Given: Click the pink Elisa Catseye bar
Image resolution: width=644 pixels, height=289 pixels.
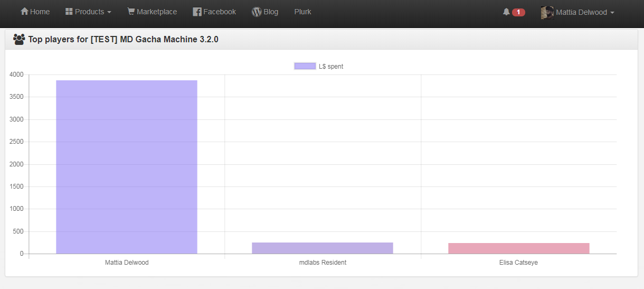Looking at the screenshot, I should (x=518, y=248).
